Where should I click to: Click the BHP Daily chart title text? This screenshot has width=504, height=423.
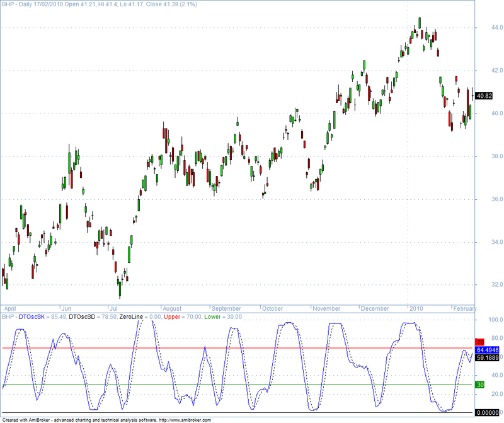pos(100,4)
